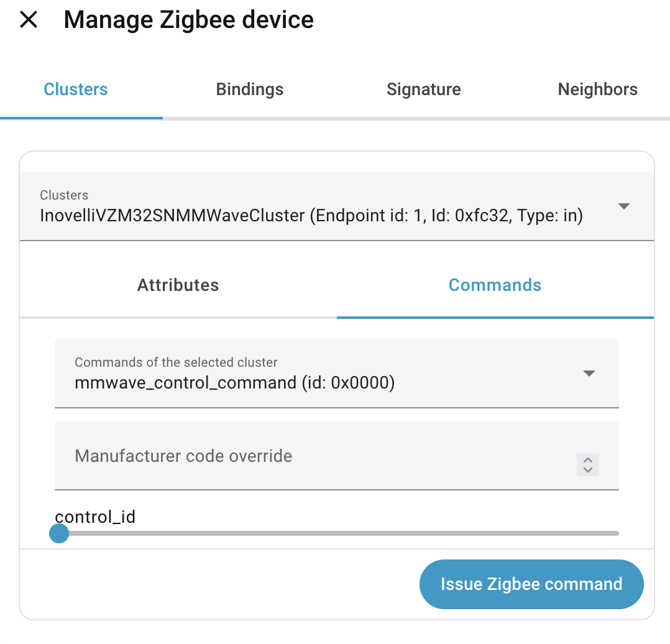The image size is (670, 644).
Task: Open the InovelliVZM32SNMMWaveCluster cluster selector
Action: [x=311, y=207]
